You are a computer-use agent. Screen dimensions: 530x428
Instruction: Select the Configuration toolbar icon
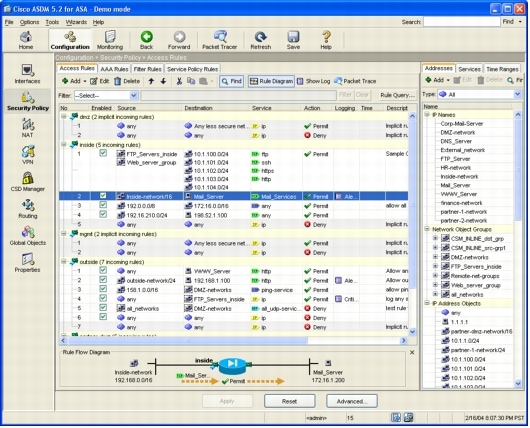pyautogui.click(x=70, y=40)
